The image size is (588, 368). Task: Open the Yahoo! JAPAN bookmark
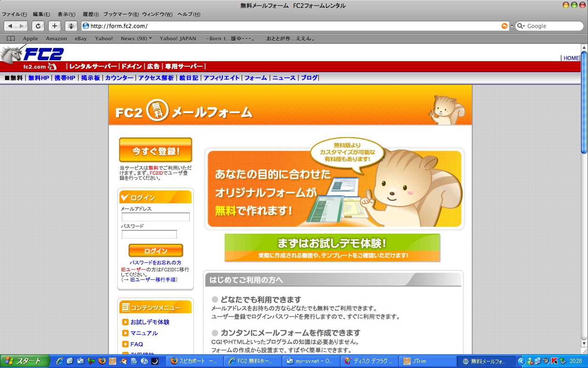pos(178,39)
